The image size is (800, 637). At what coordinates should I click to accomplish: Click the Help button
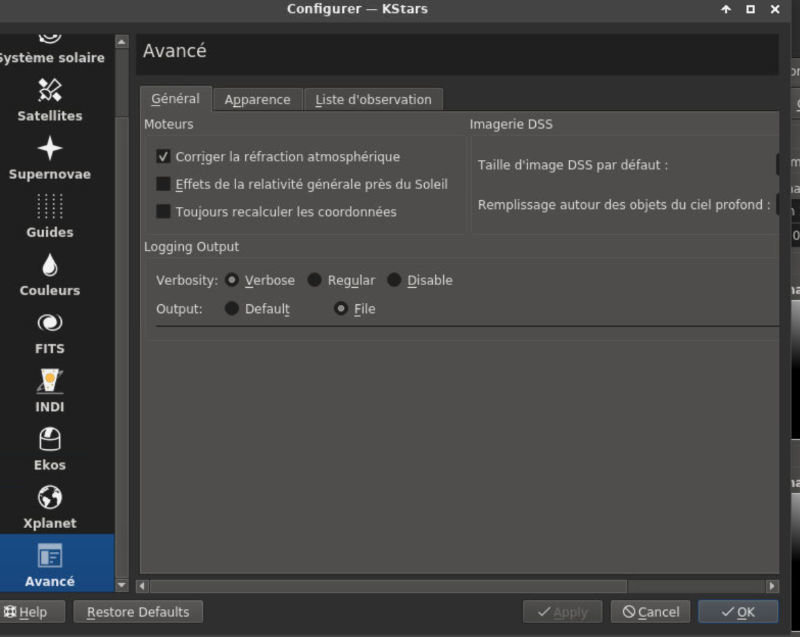(x=32, y=611)
